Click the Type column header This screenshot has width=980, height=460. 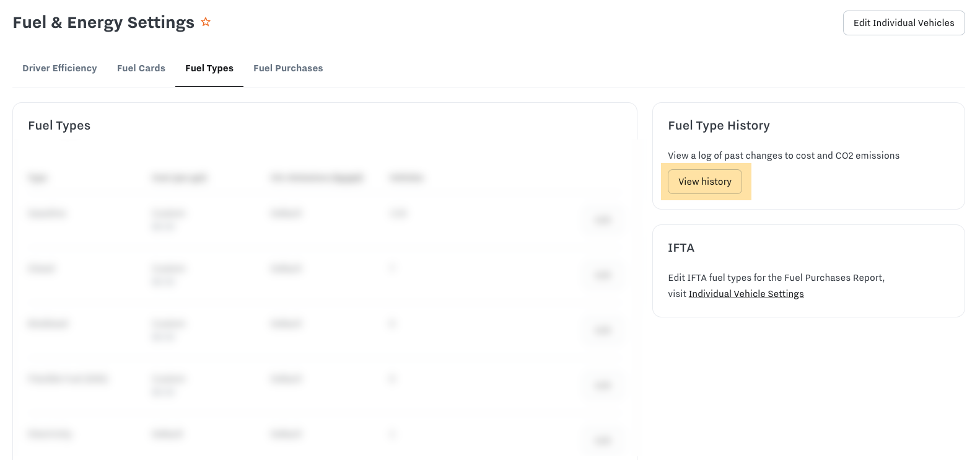(37, 179)
